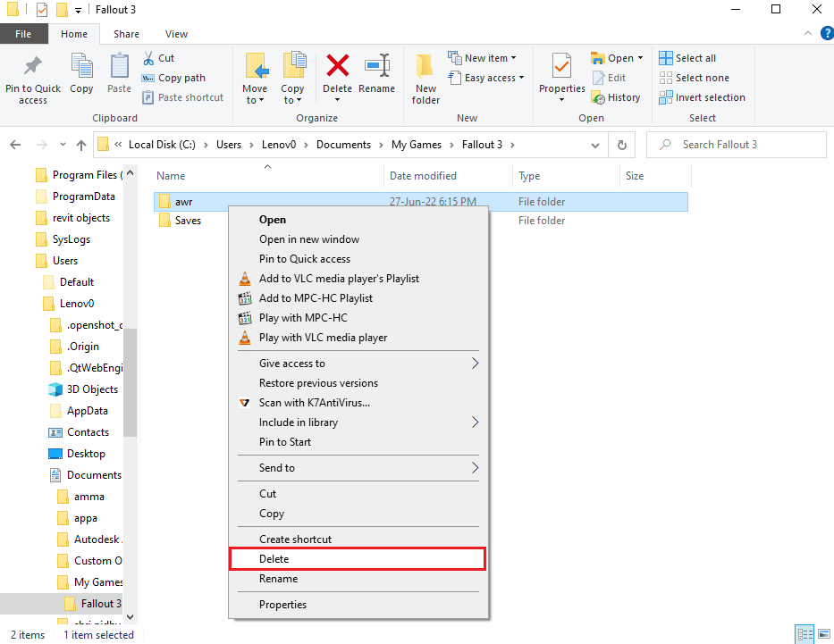Click the Copy icon in Clipboard group
This screenshot has height=644, width=834.
coord(81,66)
